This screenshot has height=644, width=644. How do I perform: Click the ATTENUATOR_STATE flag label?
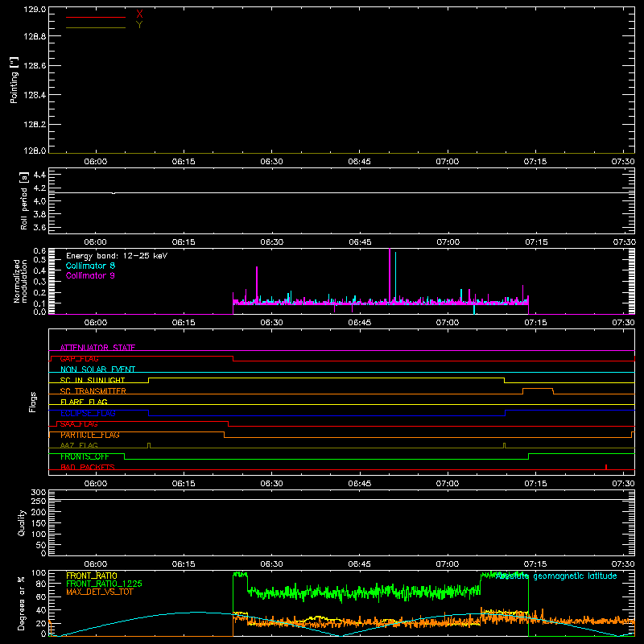pyautogui.click(x=97, y=348)
